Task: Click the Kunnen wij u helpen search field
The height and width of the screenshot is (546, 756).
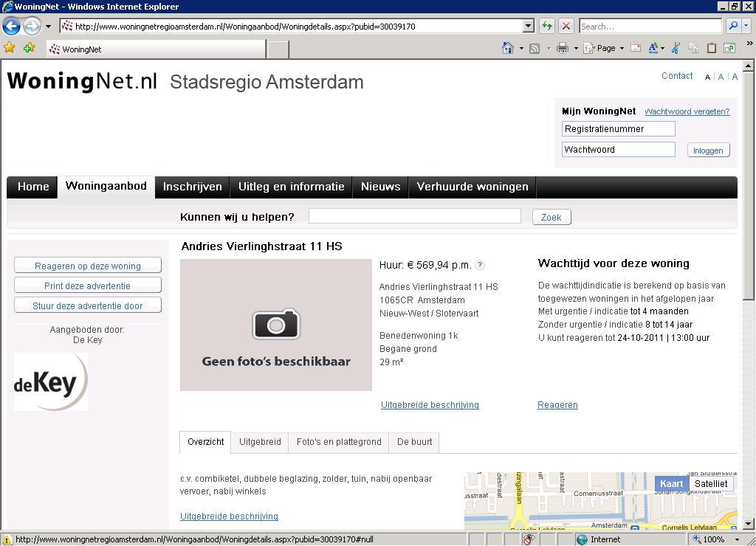Action: tap(415, 216)
